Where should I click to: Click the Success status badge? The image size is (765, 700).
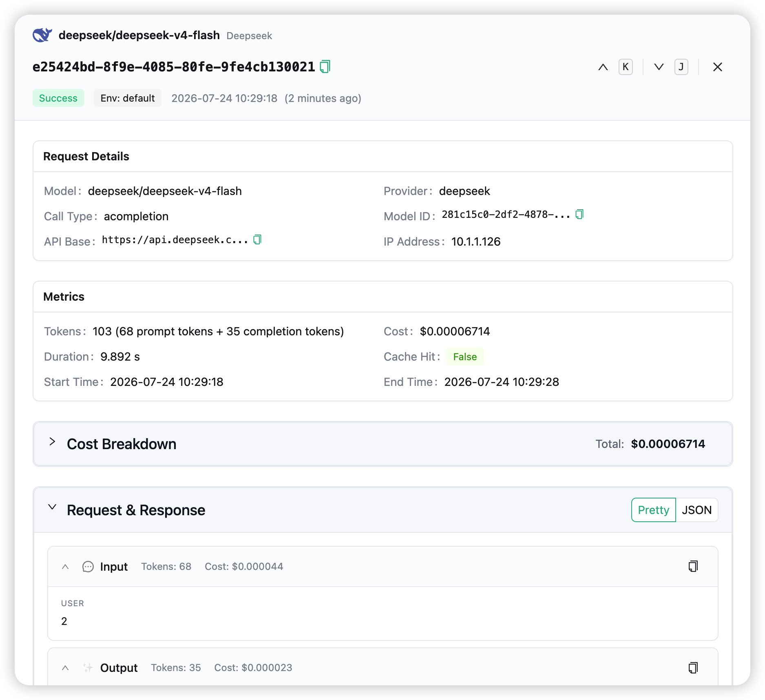click(58, 98)
